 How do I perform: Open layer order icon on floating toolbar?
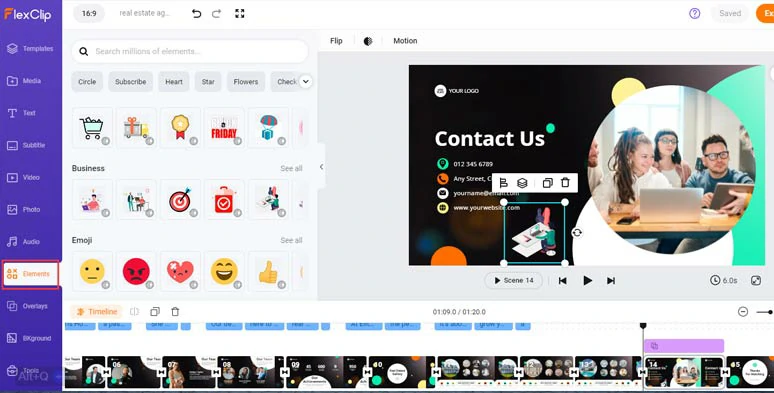coord(522,183)
